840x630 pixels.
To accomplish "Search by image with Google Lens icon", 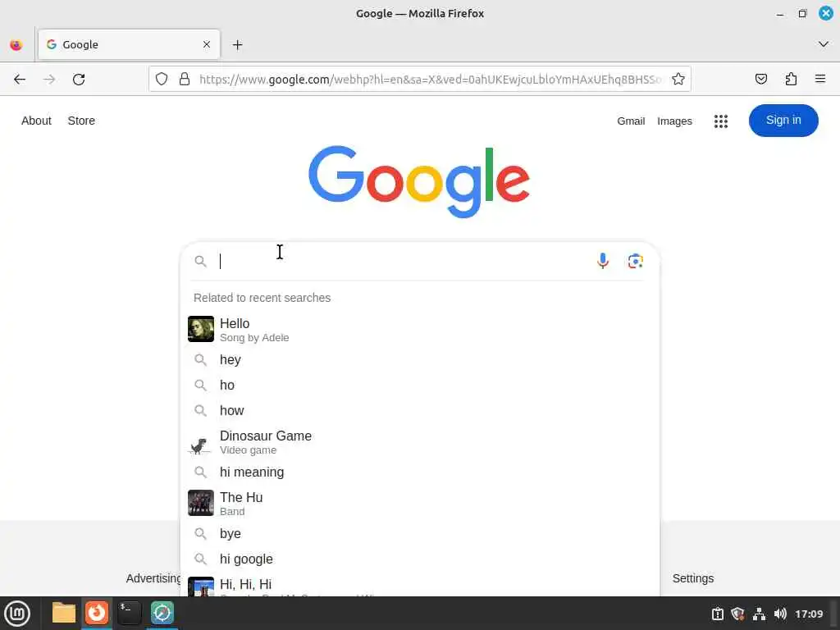I will (x=636, y=261).
